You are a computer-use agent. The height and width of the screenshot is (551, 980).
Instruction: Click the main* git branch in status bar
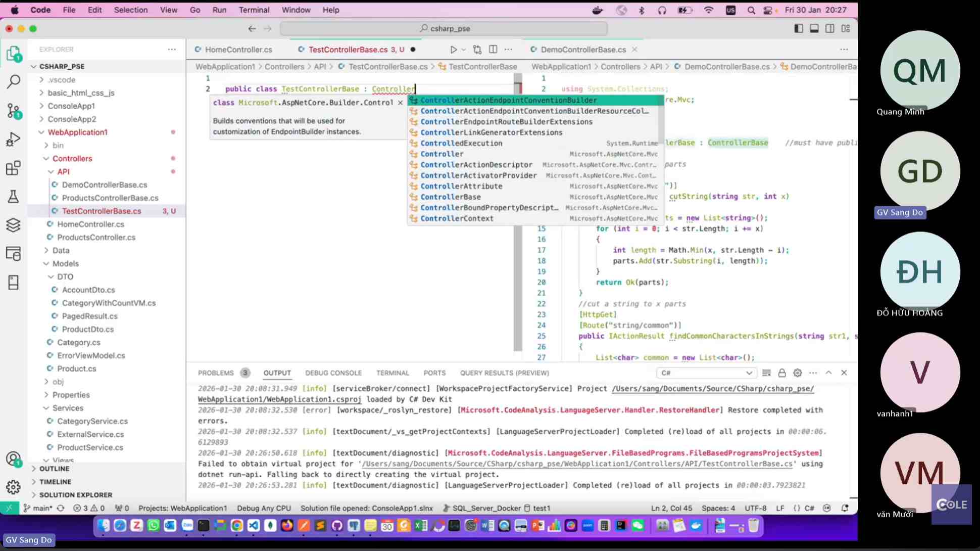[x=38, y=508]
